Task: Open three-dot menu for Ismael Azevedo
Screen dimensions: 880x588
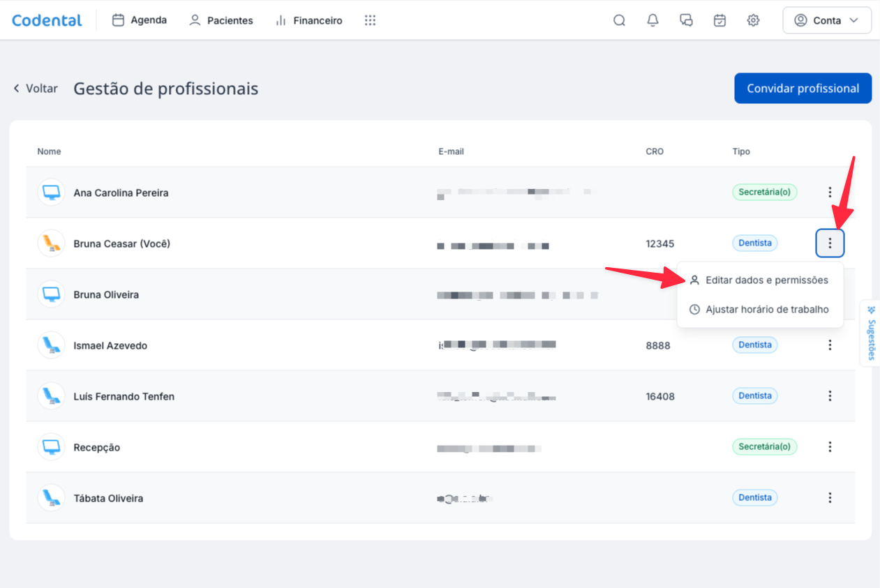Action: 830,345
